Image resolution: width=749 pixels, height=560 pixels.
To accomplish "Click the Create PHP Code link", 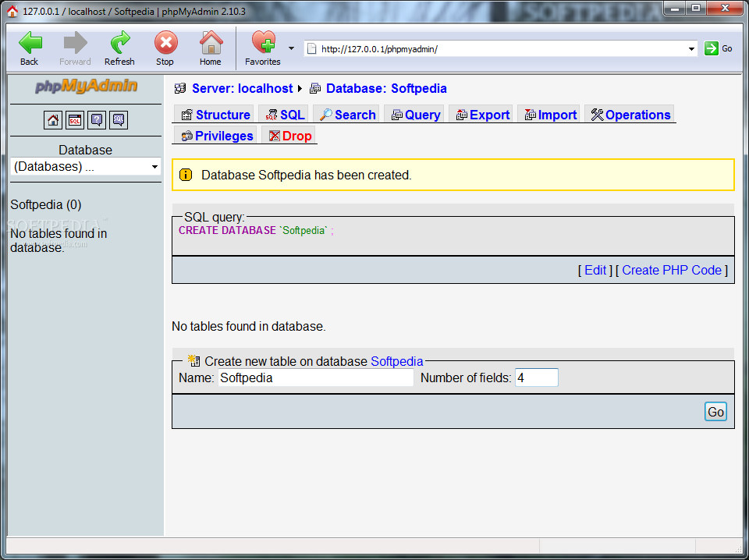I will 672,270.
